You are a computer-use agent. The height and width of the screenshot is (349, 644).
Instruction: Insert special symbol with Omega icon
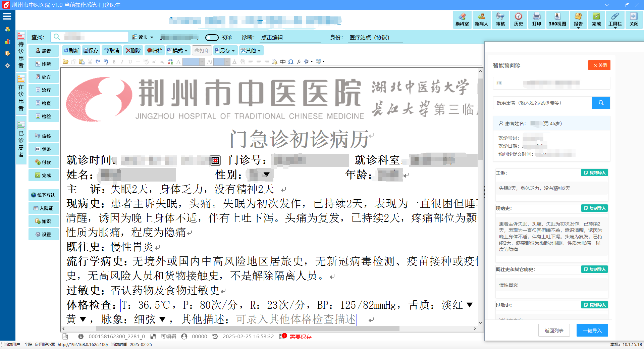291,62
